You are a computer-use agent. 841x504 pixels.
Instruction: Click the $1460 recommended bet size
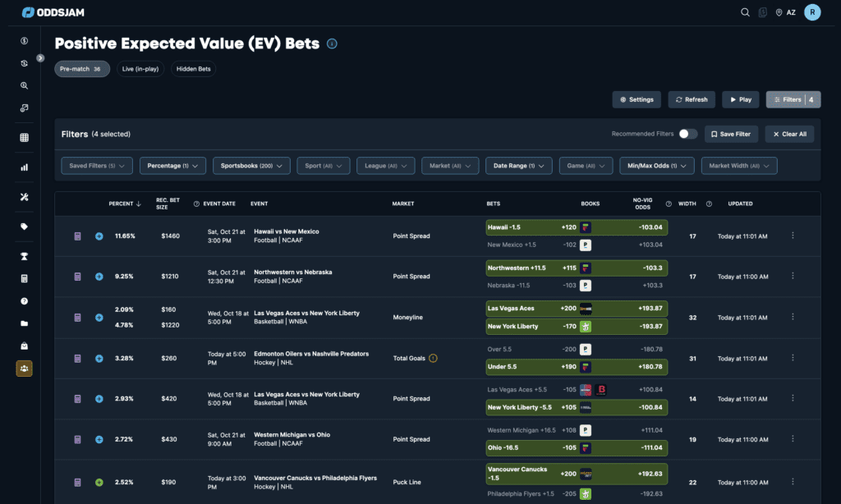pyautogui.click(x=171, y=236)
